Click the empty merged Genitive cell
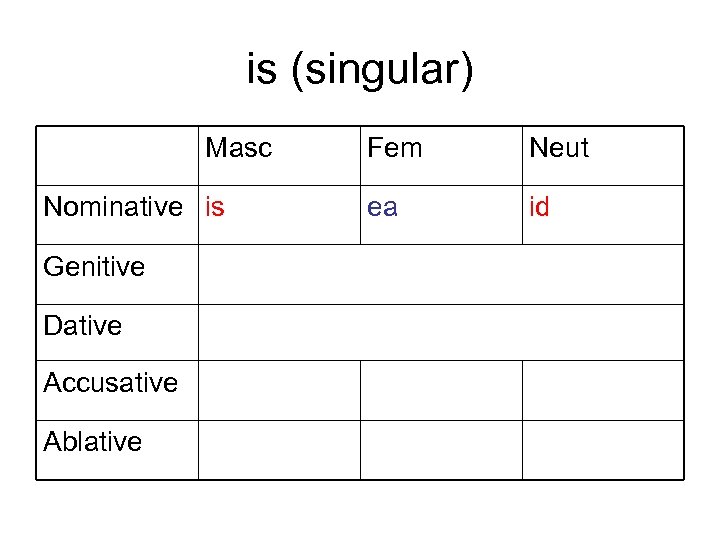Image resolution: width=720 pixels, height=540 pixels. coord(440,274)
